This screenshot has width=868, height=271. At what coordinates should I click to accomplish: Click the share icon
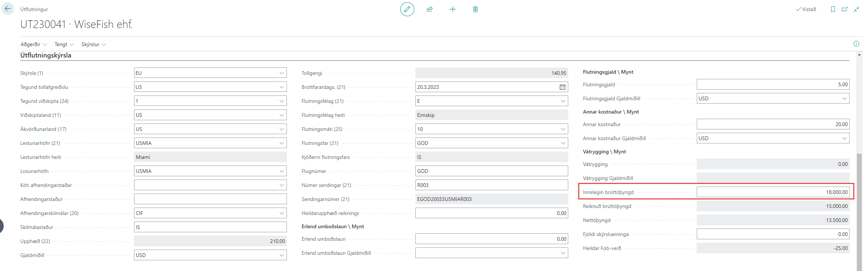coord(430,9)
